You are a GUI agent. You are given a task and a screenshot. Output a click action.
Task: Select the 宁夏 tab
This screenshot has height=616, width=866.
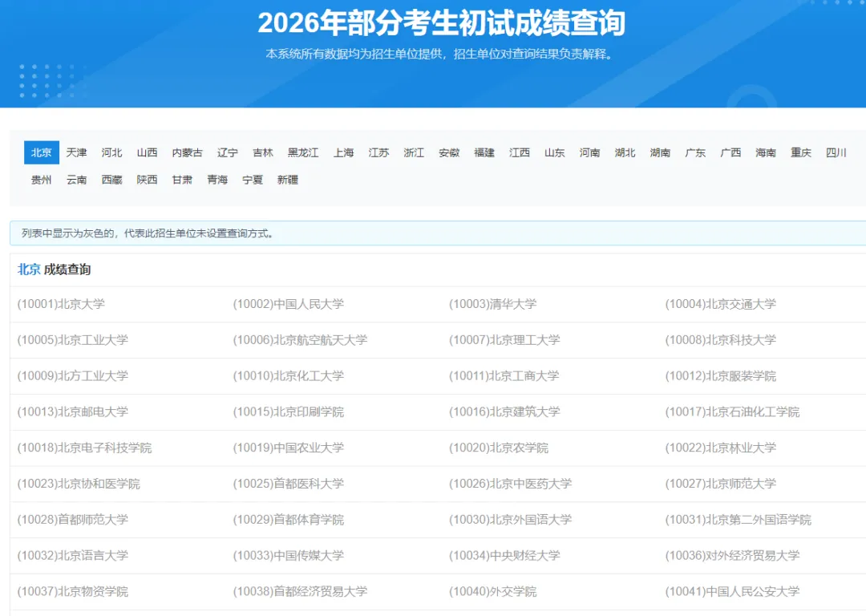(253, 180)
